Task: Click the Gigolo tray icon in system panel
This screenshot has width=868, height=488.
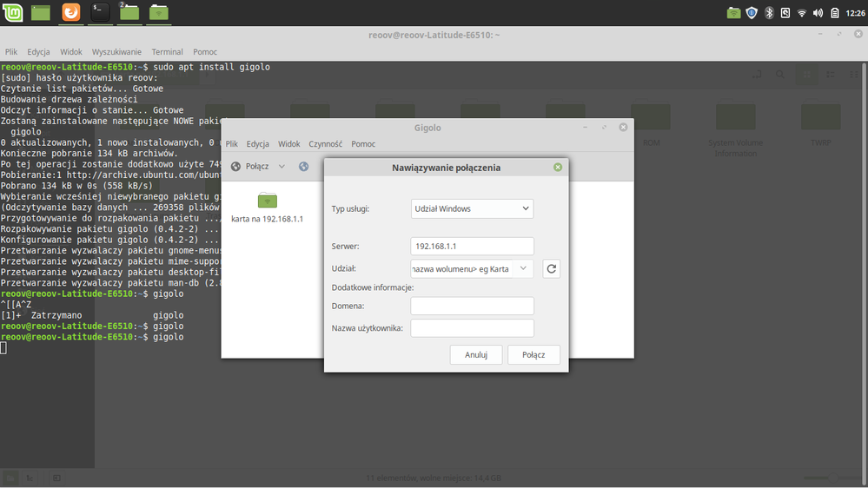Action: tap(733, 13)
